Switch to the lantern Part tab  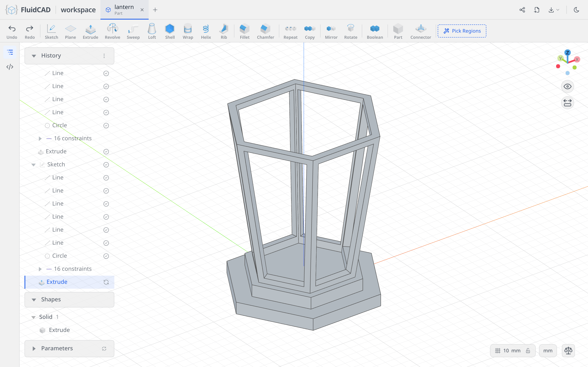click(124, 10)
